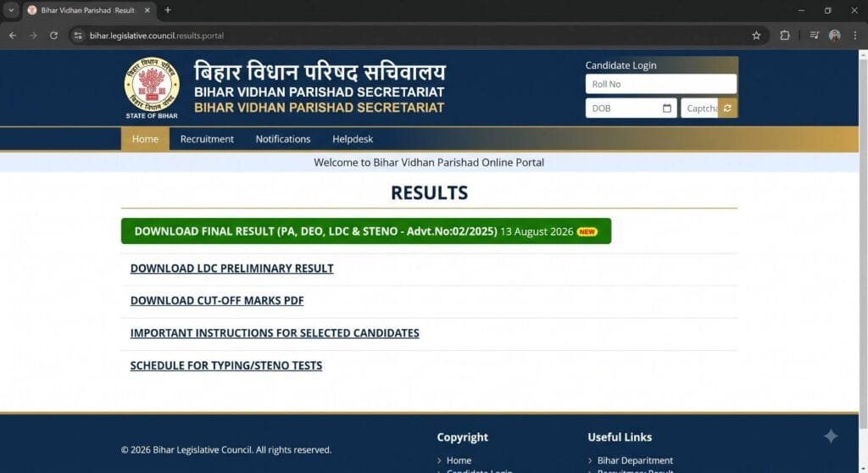Click the sparkle icon in footer corner
Viewport: 868px width, 473px height.
tap(831, 437)
